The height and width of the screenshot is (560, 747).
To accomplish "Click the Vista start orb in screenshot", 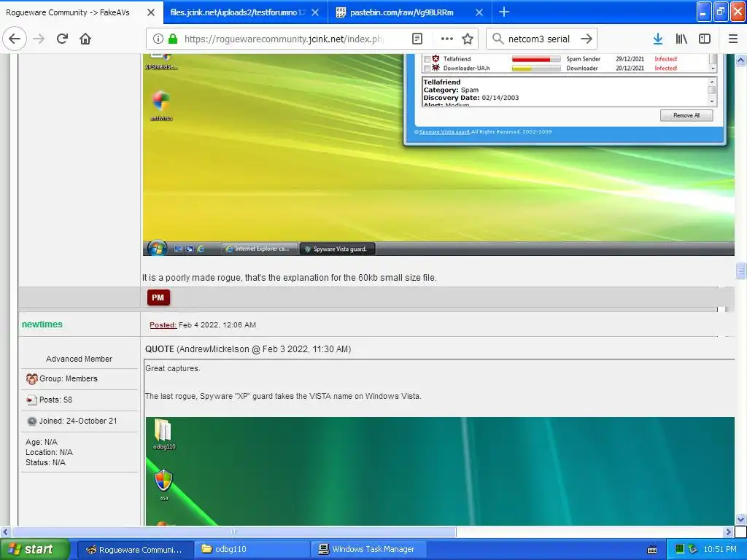I will pos(157,248).
